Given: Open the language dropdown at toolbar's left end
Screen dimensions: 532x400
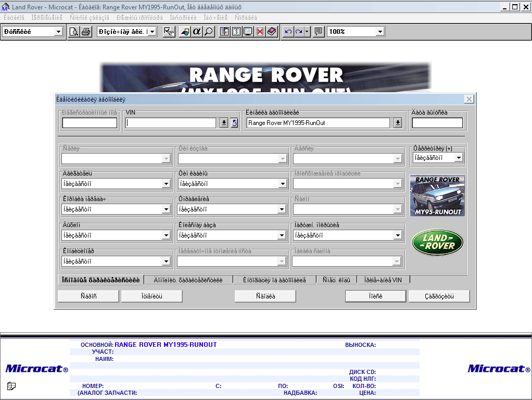Looking at the screenshot, I should 58,32.
